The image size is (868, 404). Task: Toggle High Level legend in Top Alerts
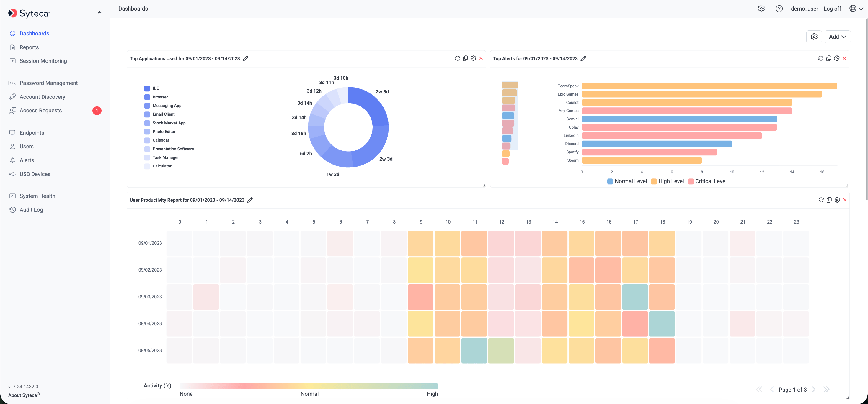667,181
